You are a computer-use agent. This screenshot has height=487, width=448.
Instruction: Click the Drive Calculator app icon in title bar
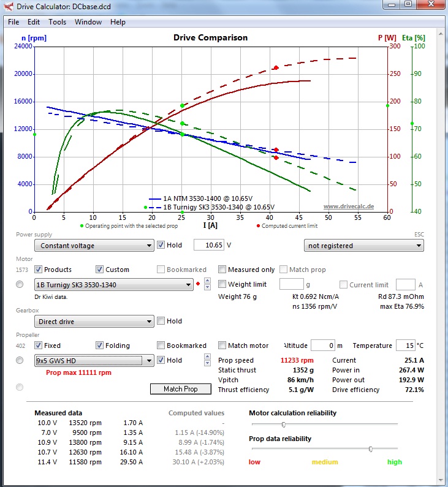tap(9, 7)
